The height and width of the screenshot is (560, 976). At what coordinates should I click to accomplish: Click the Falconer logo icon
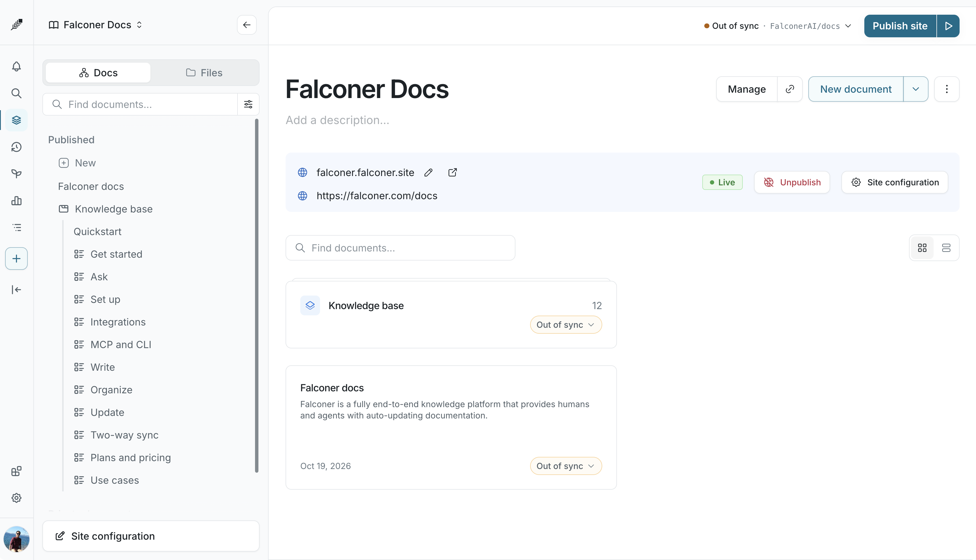(x=17, y=25)
